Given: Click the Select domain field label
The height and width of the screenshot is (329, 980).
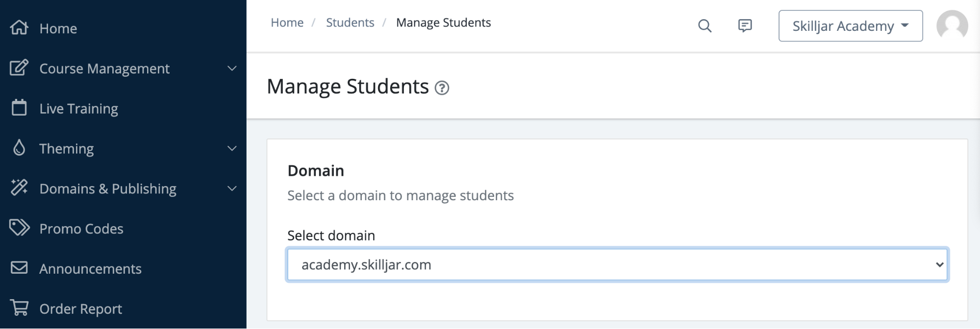Looking at the screenshot, I should click(331, 235).
